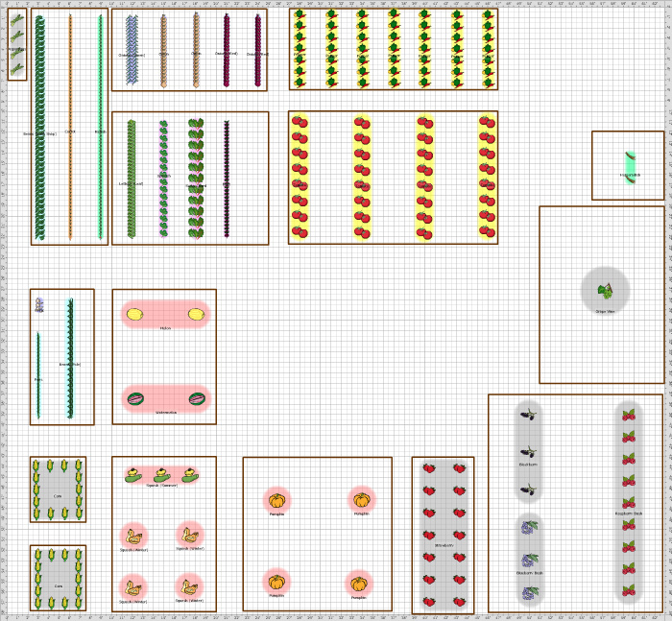This screenshot has width=672, height=621.
Task: Click the top blueberry bush icon
Action: pos(530,527)
